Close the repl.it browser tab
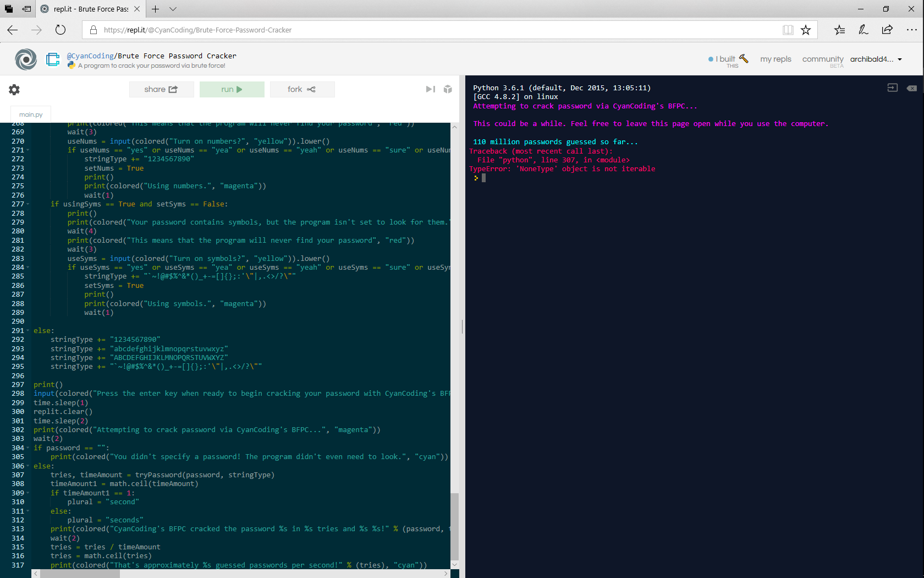This screenshot has width=924, height=578. tap(137, 9)
